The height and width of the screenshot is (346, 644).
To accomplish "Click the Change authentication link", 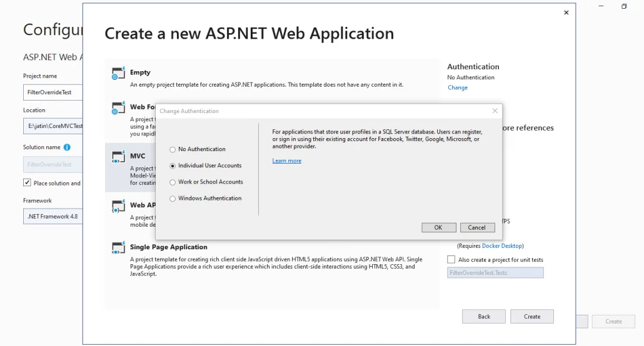I will pyautogui.click(x=458, y=87).
